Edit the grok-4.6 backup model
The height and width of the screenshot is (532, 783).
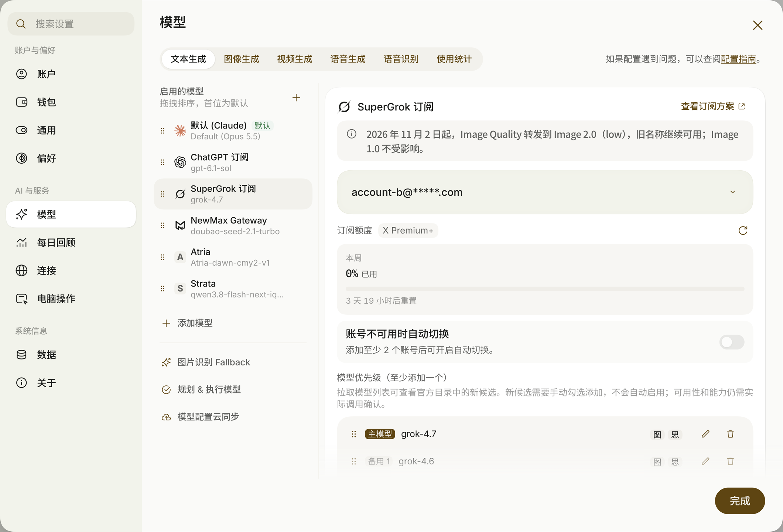pyautogui.click(x=705, y=461)
